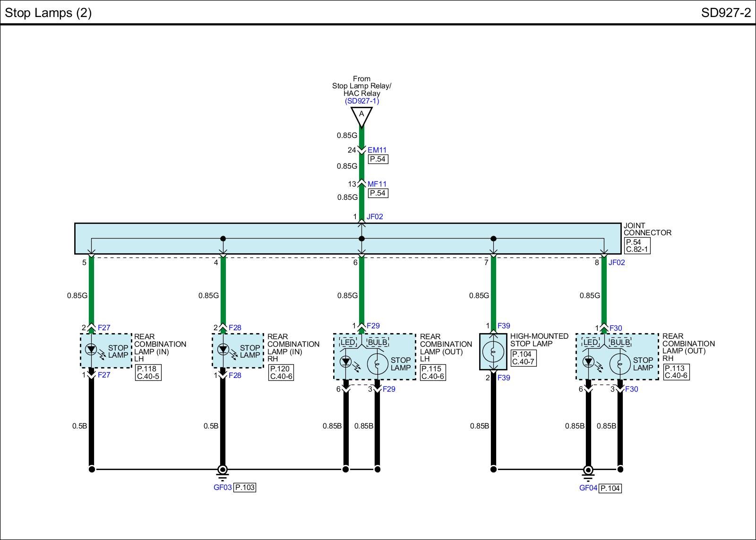This screenshot has width=756, height=540.
Task: Select the GF04 ground symbol
Action: tap(588, 471)
